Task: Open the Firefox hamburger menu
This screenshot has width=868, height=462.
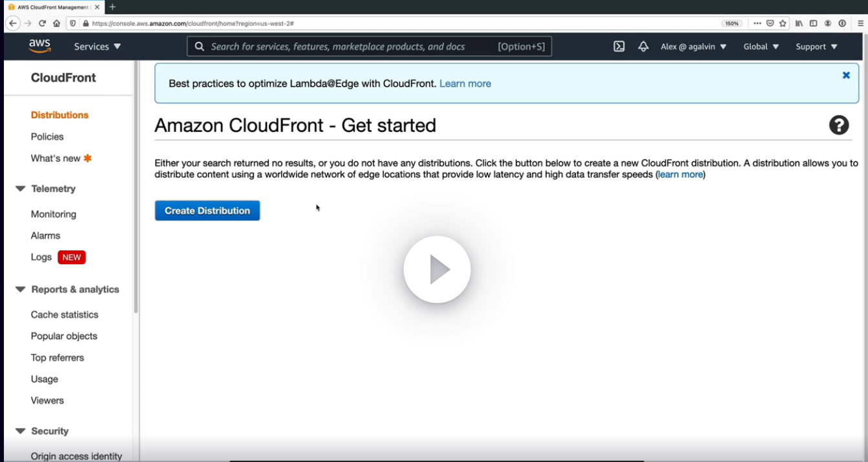Action: pyautogui.click(x=860, y=23)
